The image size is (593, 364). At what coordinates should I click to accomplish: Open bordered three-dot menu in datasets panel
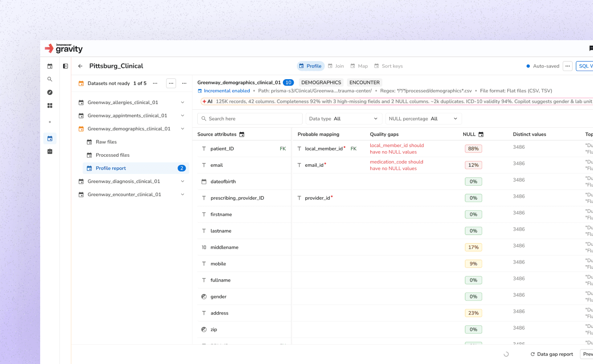(x=171, y=84)
